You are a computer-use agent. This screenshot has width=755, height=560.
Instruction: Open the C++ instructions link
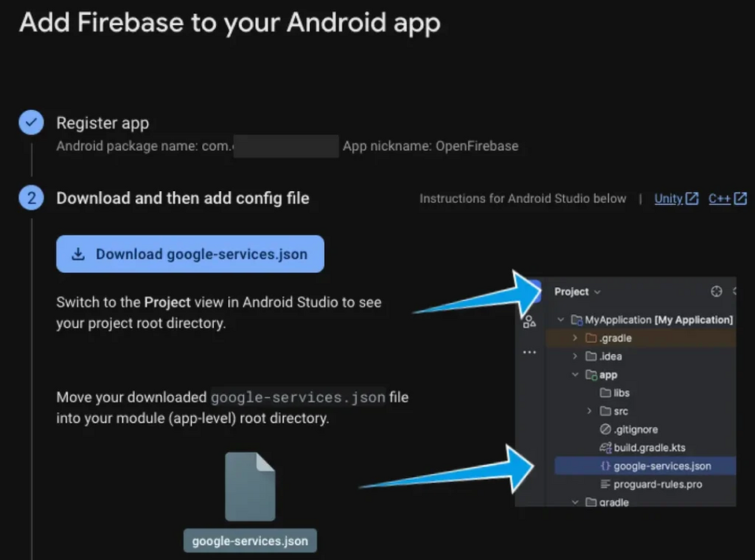[x=720, y=198]
